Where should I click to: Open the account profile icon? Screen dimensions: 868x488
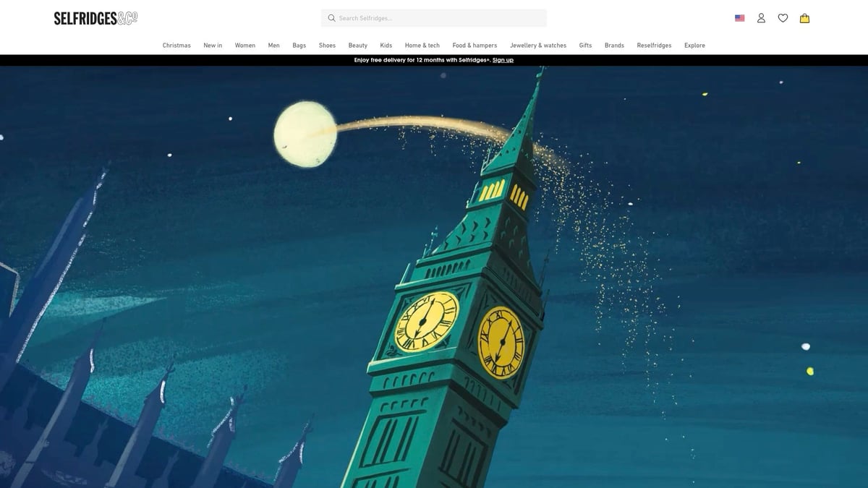pos(761,18)
